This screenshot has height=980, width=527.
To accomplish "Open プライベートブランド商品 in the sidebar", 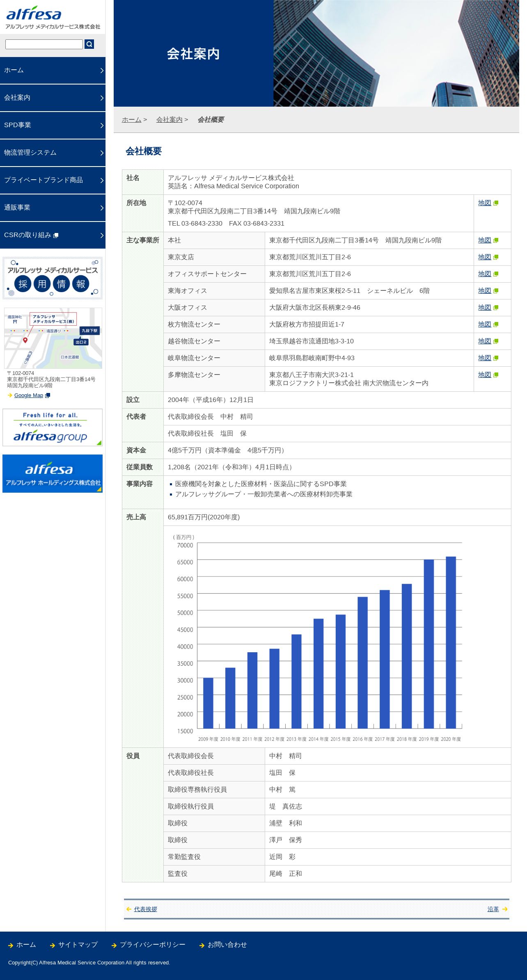I will (53, 180).
